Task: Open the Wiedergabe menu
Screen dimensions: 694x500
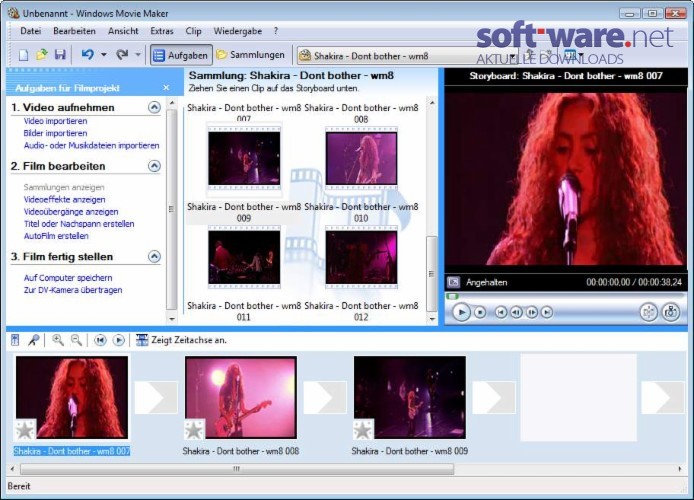Action: coord(238,31)
